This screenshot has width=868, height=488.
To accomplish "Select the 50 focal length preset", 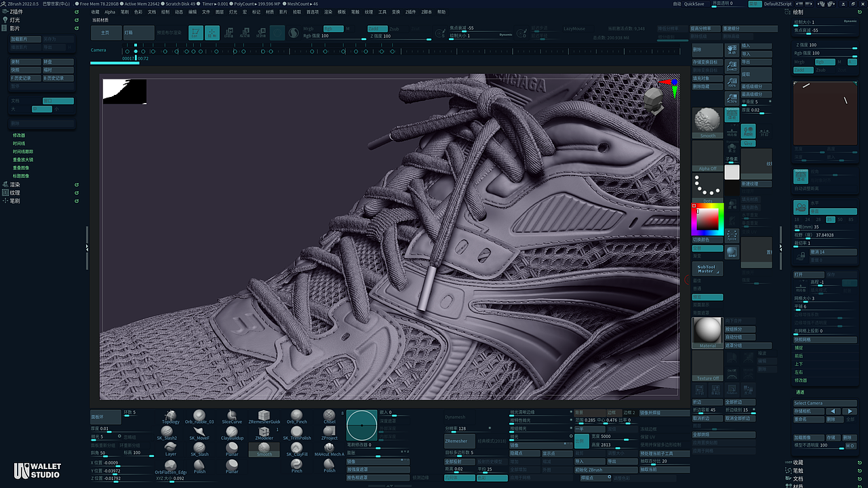I will [841, 220].
